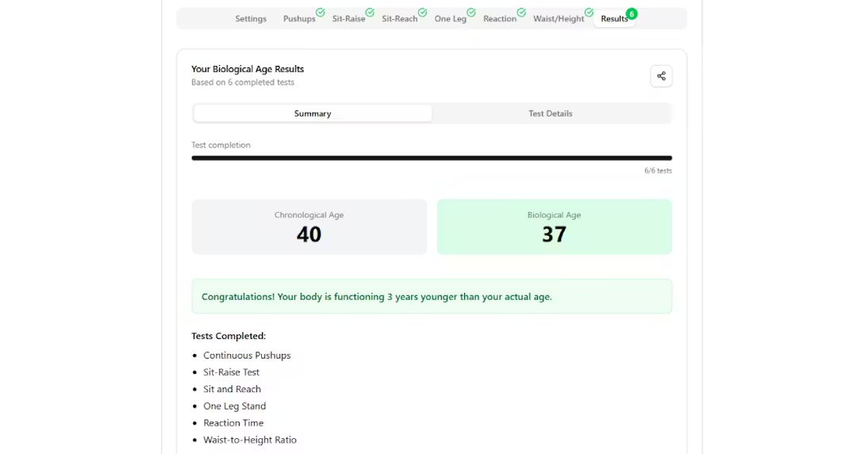Click the share results icon button

pos(661,76)
